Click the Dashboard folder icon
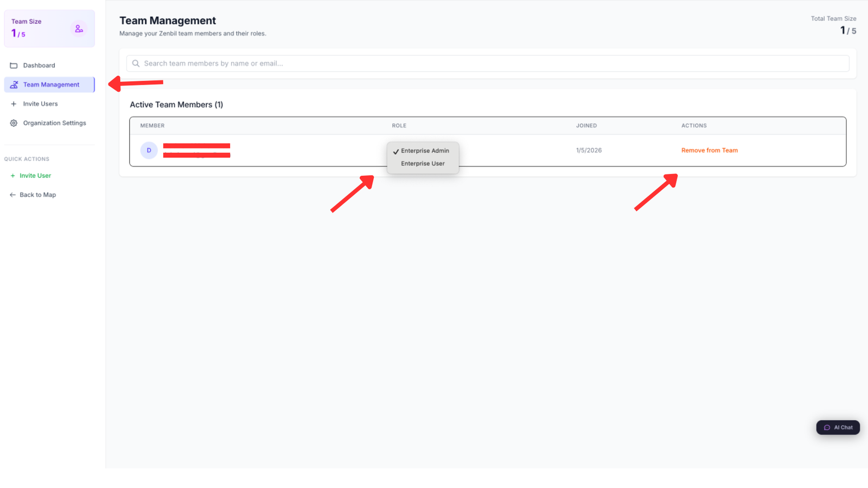 tap(13, 65)
